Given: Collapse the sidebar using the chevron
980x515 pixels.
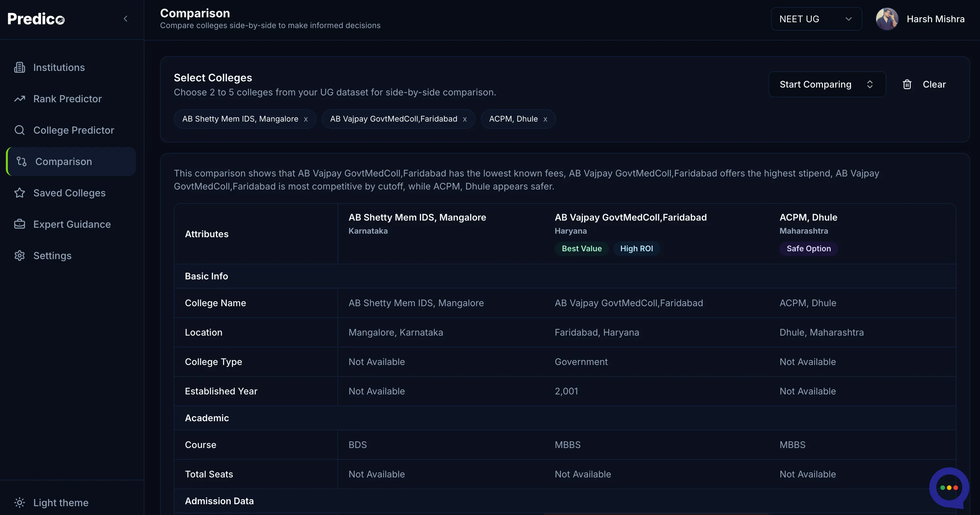Looking at the screenshot, I should click(x=125, y=19).
